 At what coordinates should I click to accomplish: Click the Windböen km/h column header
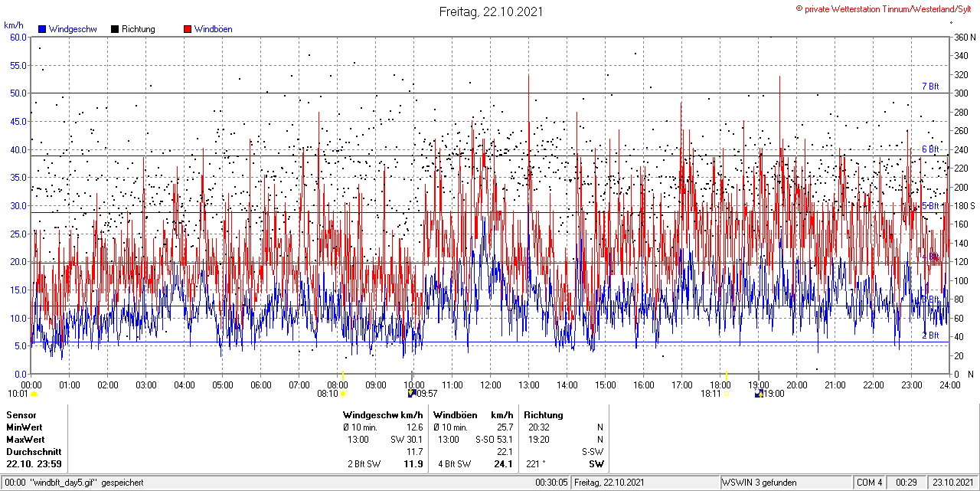(473, 414)
